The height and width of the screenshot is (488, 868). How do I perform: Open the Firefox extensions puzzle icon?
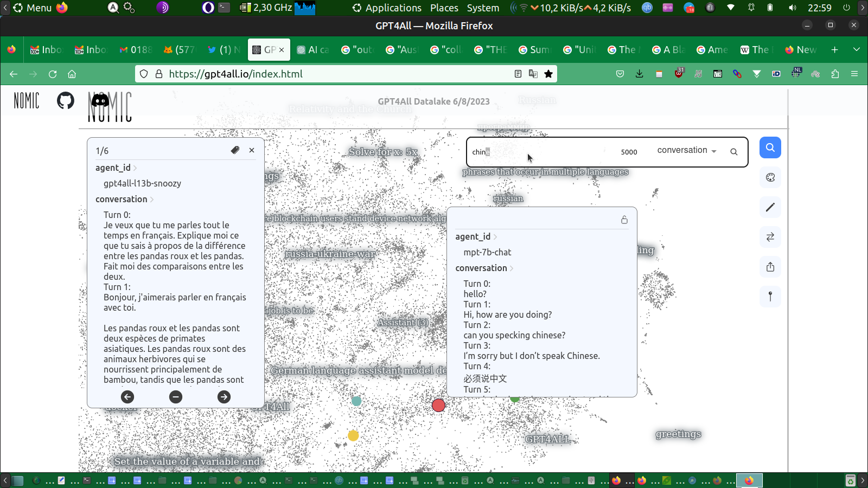click(x=835, y=74)
